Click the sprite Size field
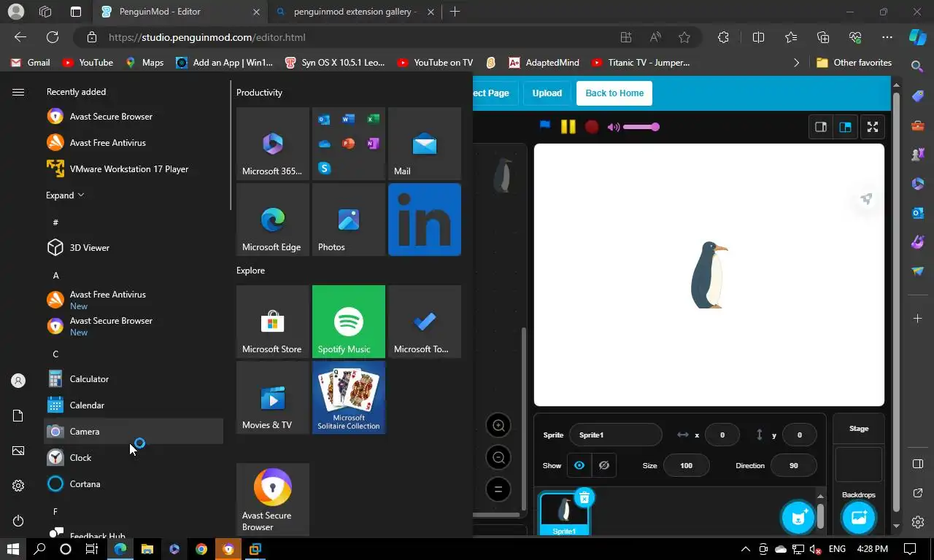 (686, 465)
